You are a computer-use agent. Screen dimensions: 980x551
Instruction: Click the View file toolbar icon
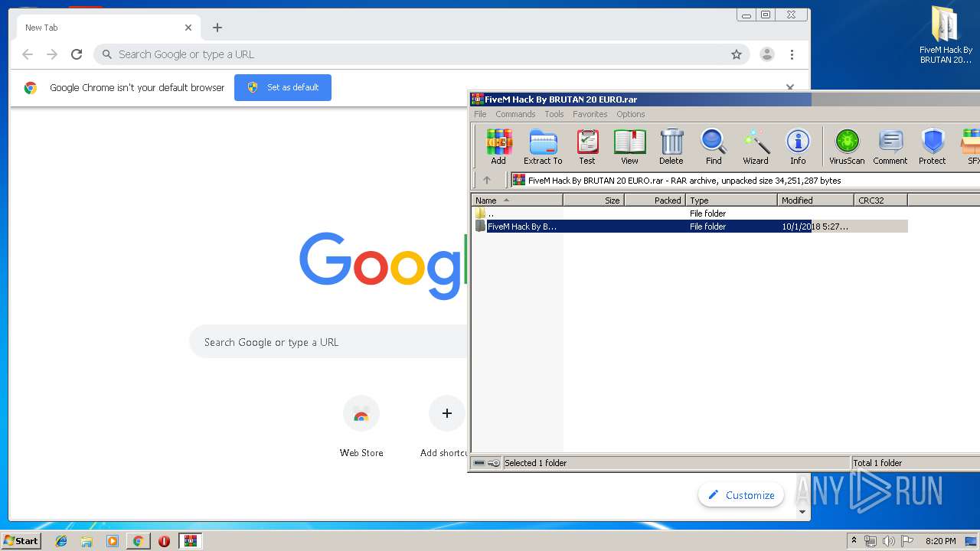(629, 146)
